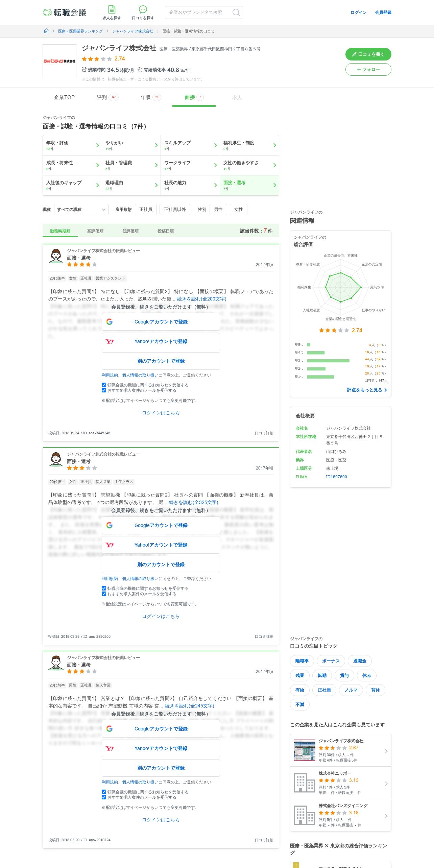Sort by 投稿日順 tab
This screenshot has width=434, height=868.
pyautogui.click(x=166, y=231)
